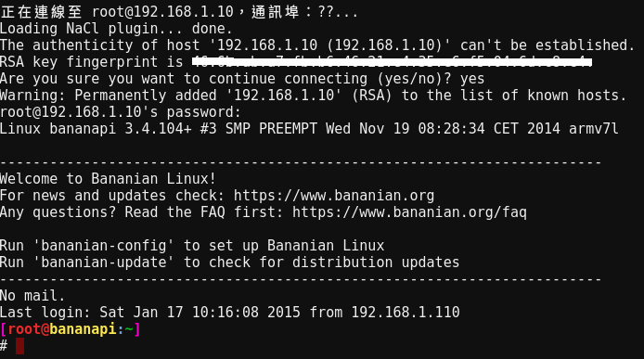Viewport: 644px width, 359px height.
Task: Click the Chinese connecting status line
Action: pyautogui.click(x=179, y=11)
